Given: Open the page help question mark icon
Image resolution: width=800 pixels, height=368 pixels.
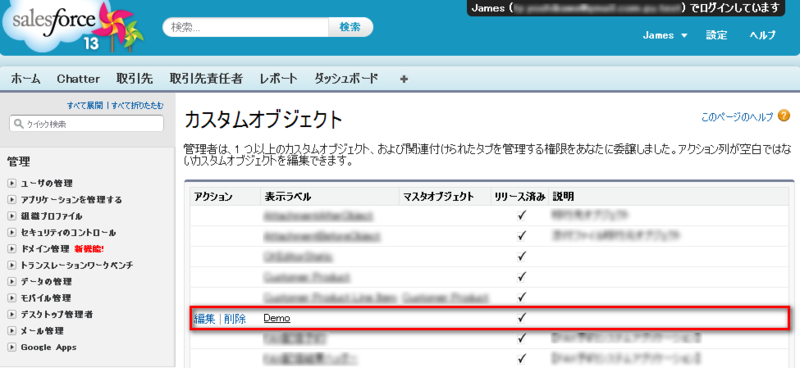Looking at the screenshot, I should [x=784, y=116].
